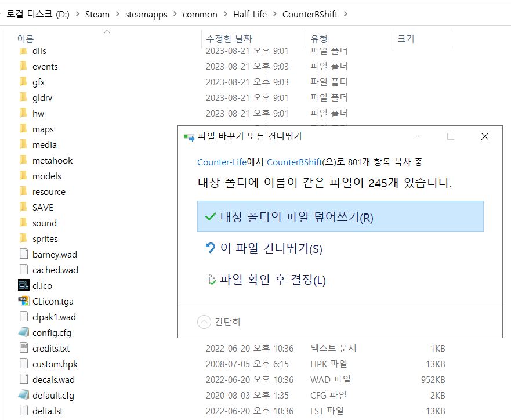Click the HPK 파일 type cell
Screen dimensions: 511x420
point(328,364)
